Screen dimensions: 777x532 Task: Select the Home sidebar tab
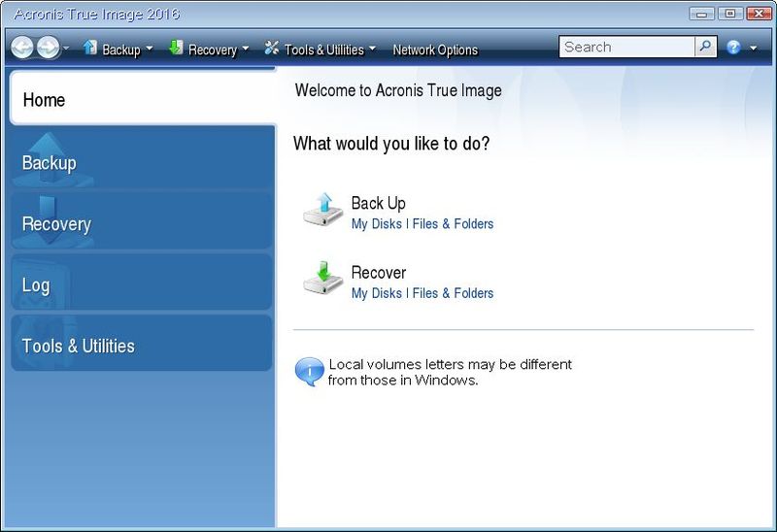pos(142,100)
